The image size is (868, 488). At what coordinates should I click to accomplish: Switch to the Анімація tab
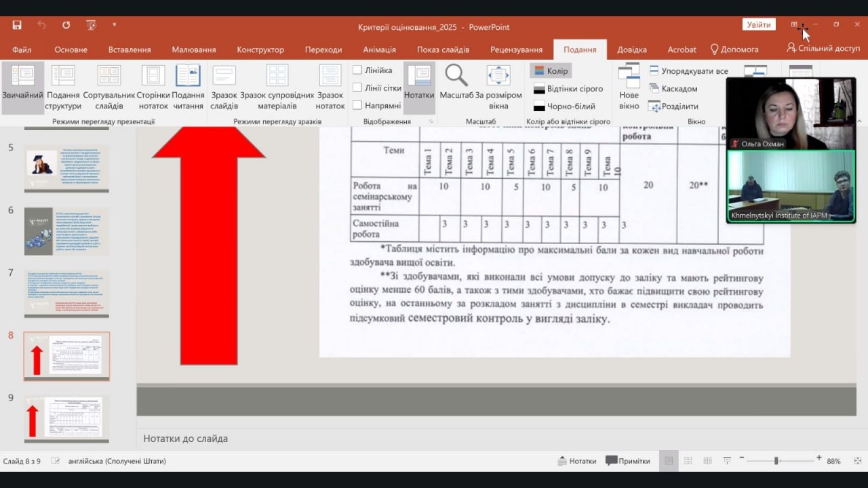pos(379,49)
